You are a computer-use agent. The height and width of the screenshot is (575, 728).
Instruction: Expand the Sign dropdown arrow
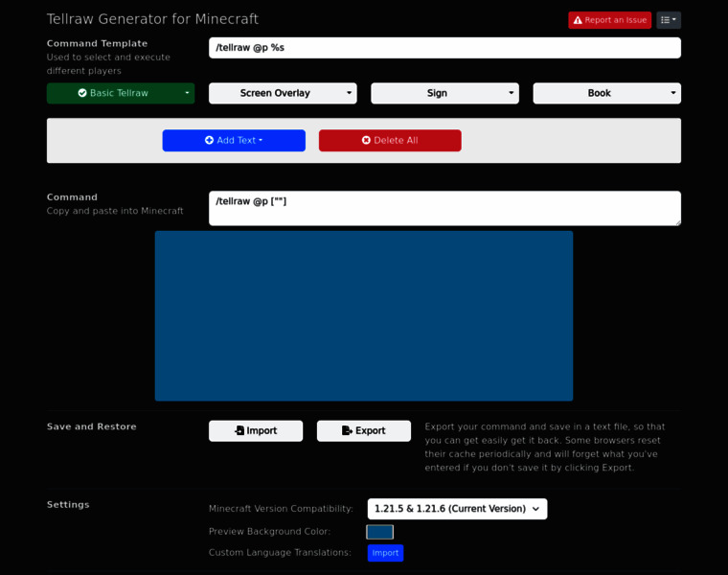click(512, 93)
